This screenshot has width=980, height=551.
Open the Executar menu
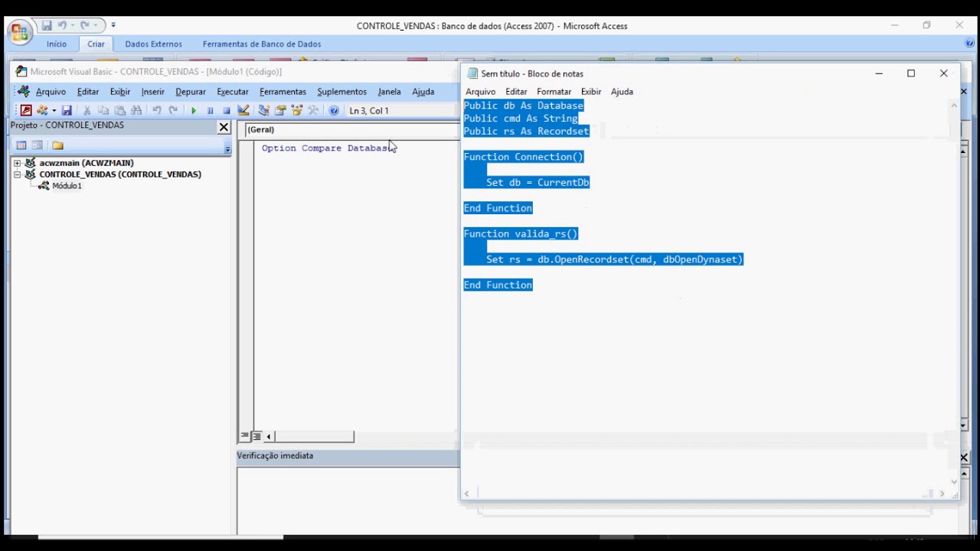click(x=233, y=92)
